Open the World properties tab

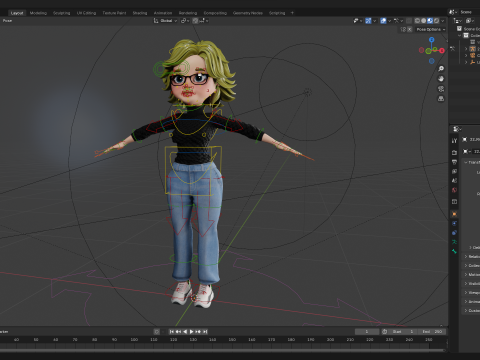(454, 190)
